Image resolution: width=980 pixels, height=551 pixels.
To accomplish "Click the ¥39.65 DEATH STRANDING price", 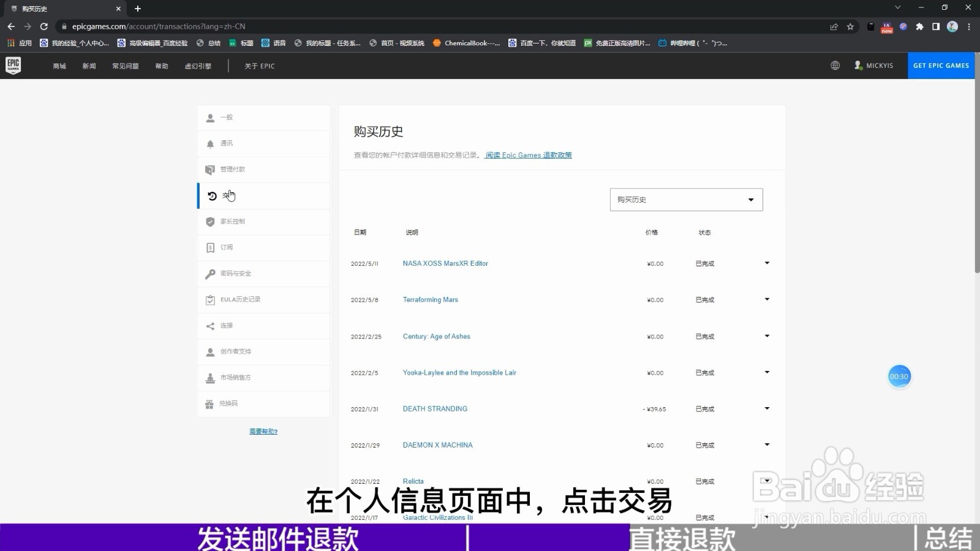I will coord(655,409).
